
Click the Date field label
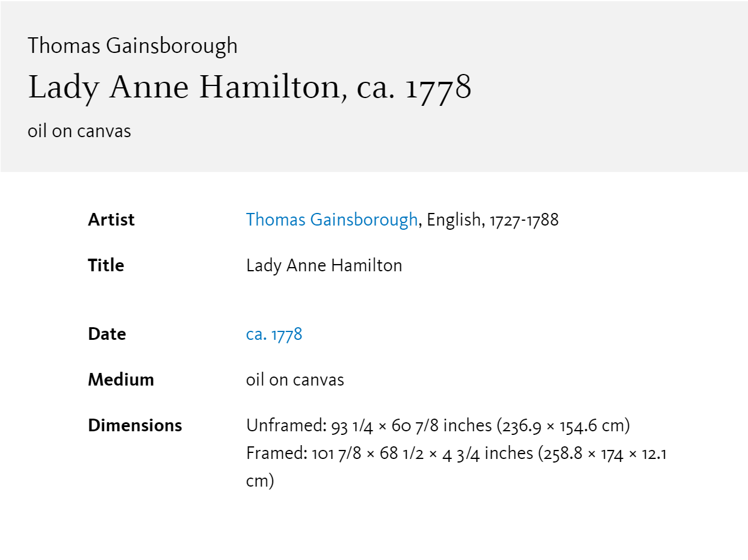click(107, 334)
